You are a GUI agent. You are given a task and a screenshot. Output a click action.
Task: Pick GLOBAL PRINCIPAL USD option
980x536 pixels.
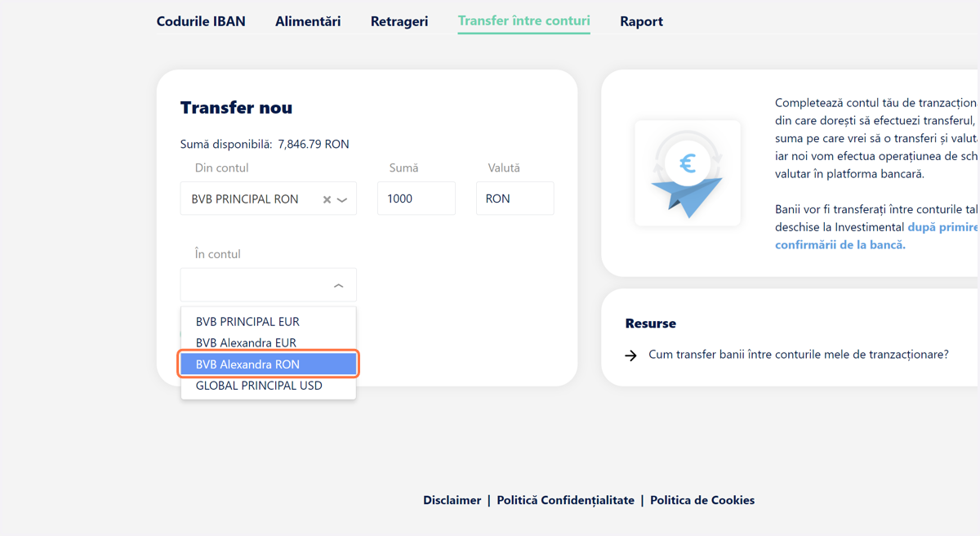tap(269, 386)
